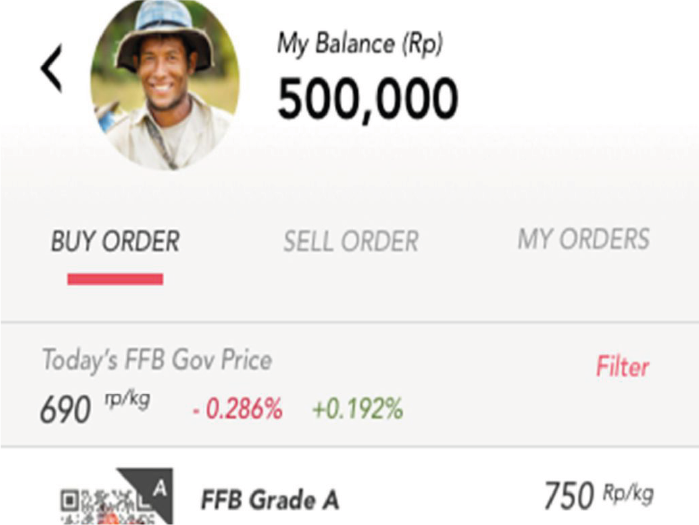This screenshot has width=699, height=525.
Task: Click the 500,000 balance amount
Action: pos(367,99)
